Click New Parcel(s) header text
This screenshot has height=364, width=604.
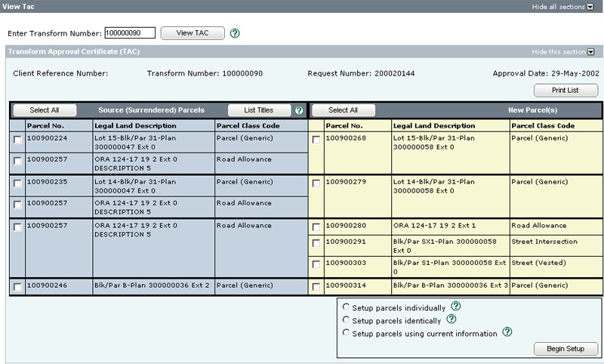tap(533, 110)
